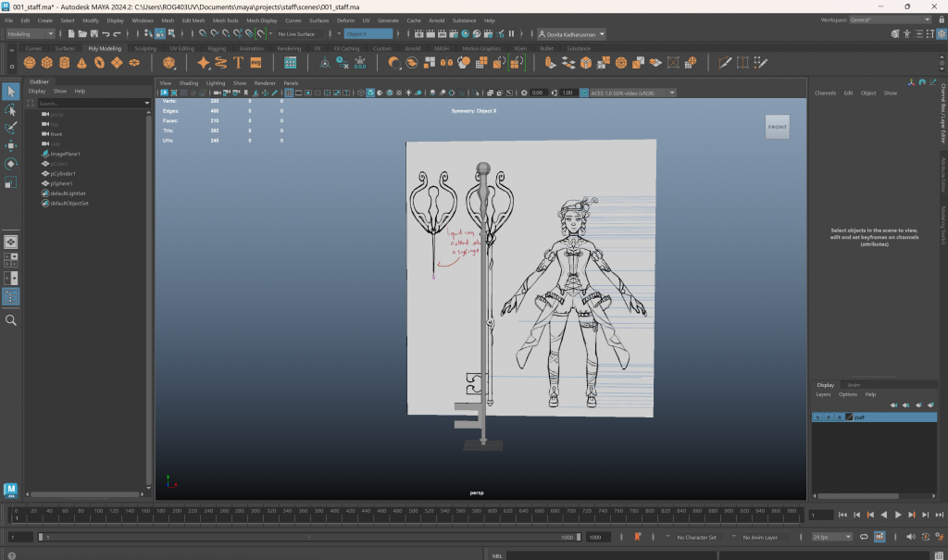This screenshot has height=560, width=948.
Task: Toggle the workspace lock icon
Action: (x=942, y=20)
